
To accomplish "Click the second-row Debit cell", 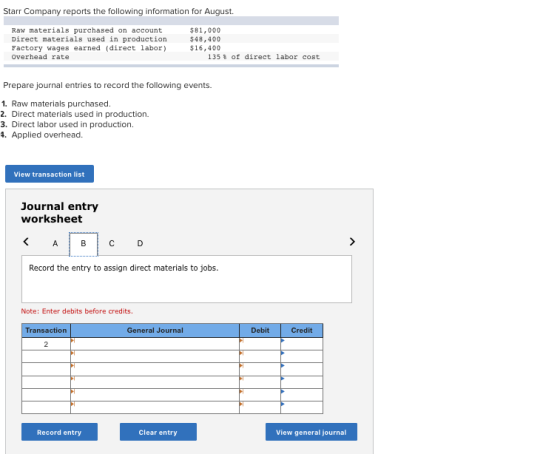I will tap(260, 356).
